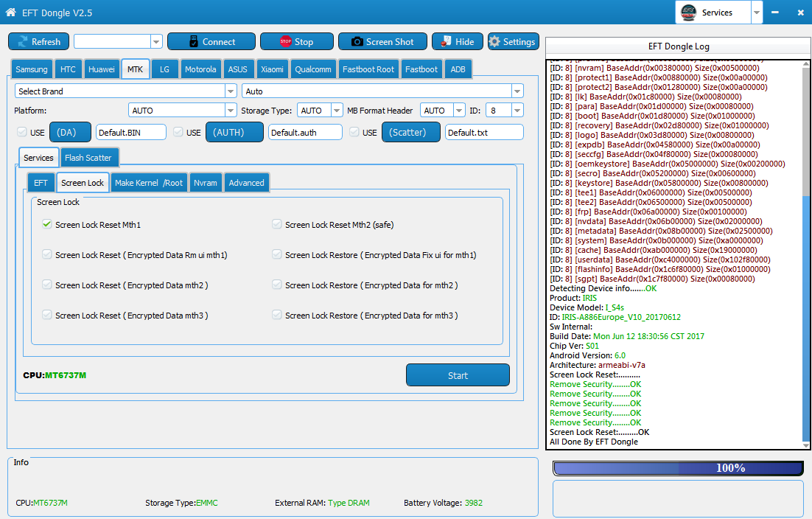
Task: Click the Hide button
Action: coord(457,42)
